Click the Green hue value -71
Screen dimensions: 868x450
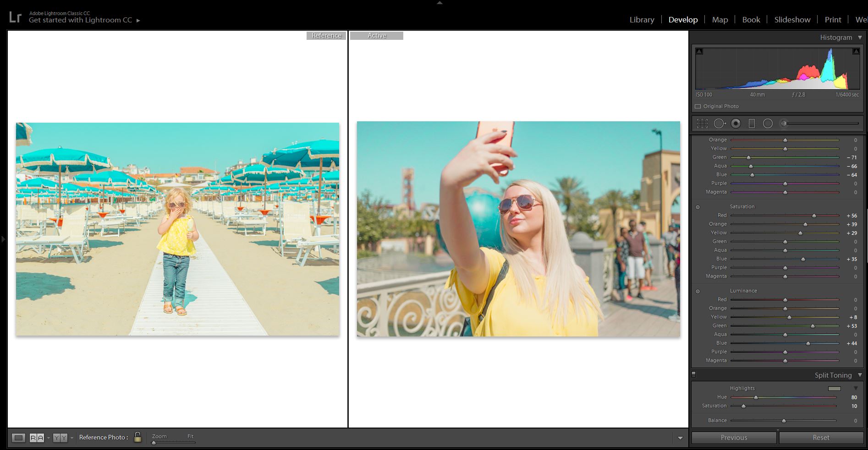coord(852,157)
